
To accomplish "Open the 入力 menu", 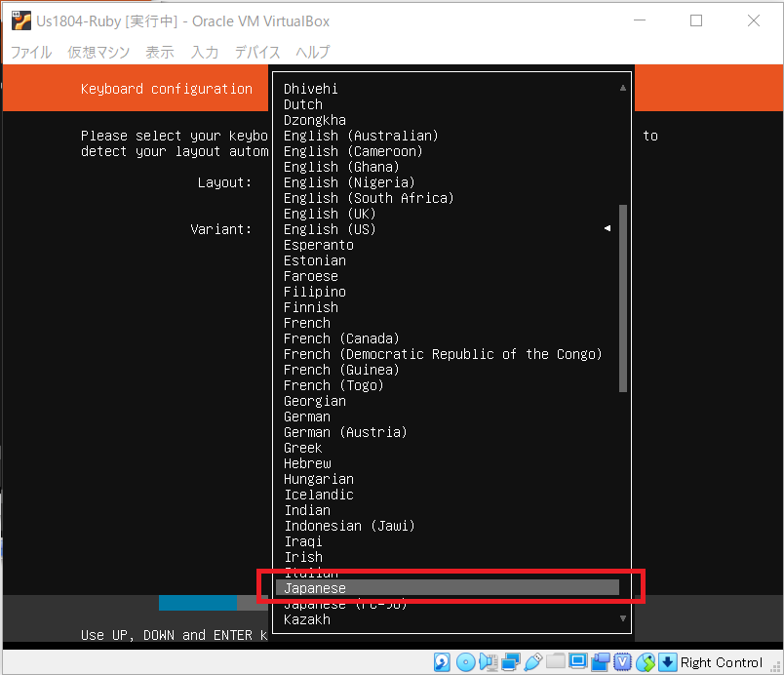I will tap(205, 52).
